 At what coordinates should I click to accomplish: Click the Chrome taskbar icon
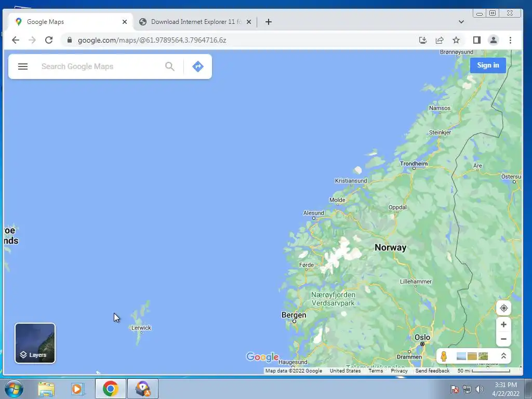tap(111, 389)
